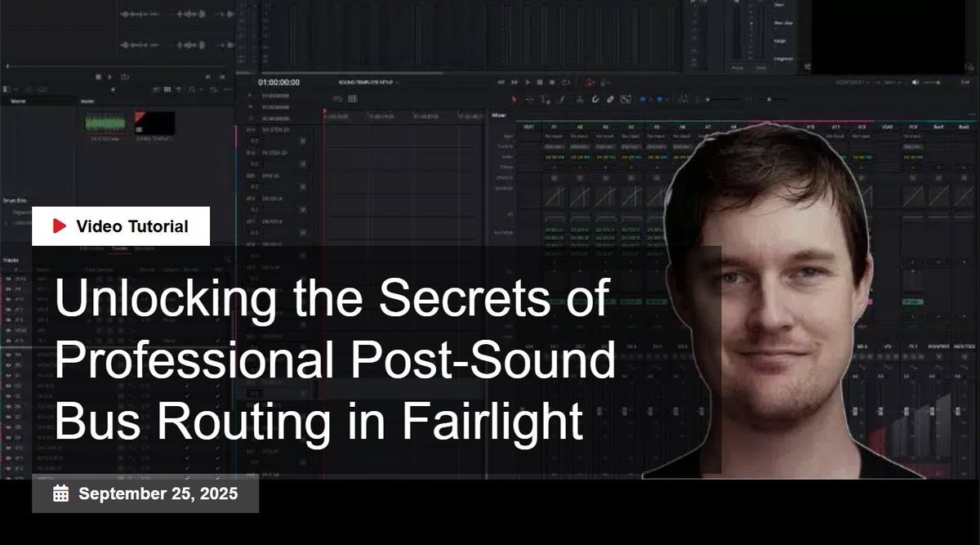This screenshot has height=545, width=980.
Task: Toggle the DIM monitoring button
Action: point(966,83)
